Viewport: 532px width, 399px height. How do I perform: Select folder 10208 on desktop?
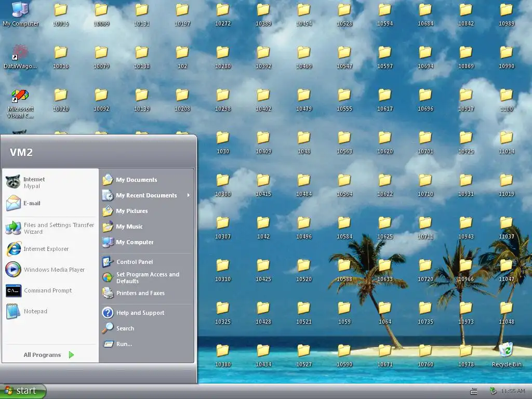182,100
